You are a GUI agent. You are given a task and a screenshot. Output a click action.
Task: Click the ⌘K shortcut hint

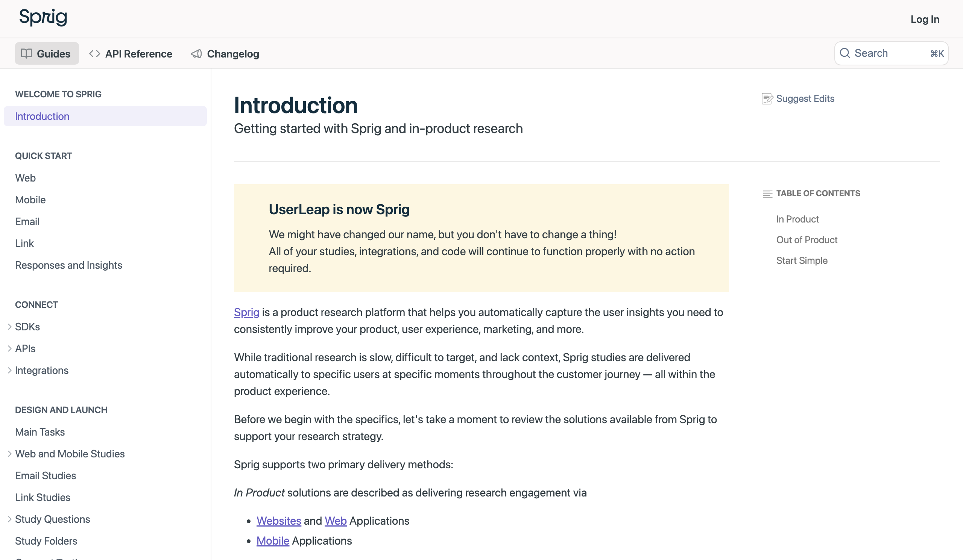(x=937, y=53)
